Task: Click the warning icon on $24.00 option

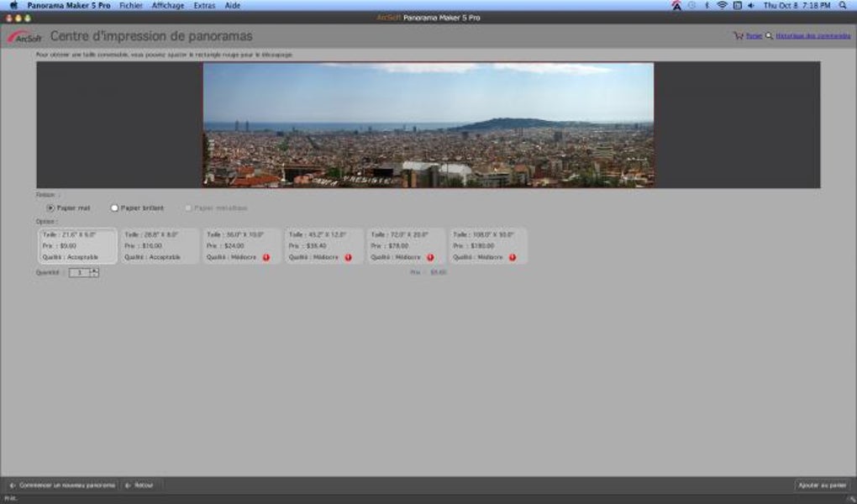Action: pyautogui.click(x=266, y=258)
